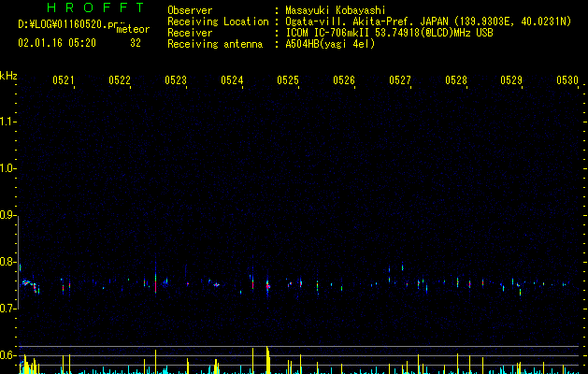Click the 0522 time marker
Screen dimensions: 588x374
pyautogui.click(x=120, y=80)
